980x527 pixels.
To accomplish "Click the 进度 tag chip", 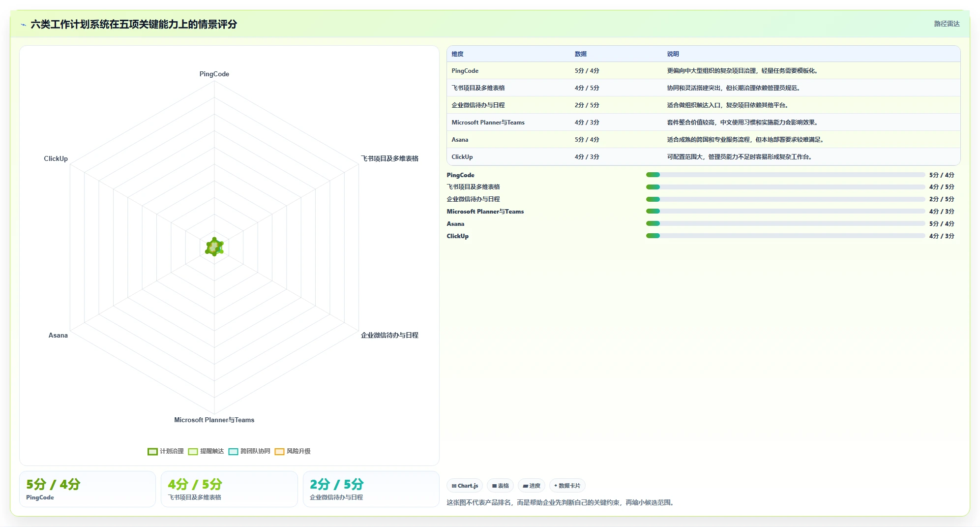I will [x=532, y=486].
